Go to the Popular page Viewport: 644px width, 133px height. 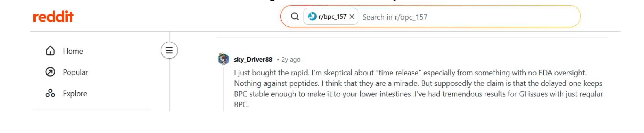click(x=75, y=72)
